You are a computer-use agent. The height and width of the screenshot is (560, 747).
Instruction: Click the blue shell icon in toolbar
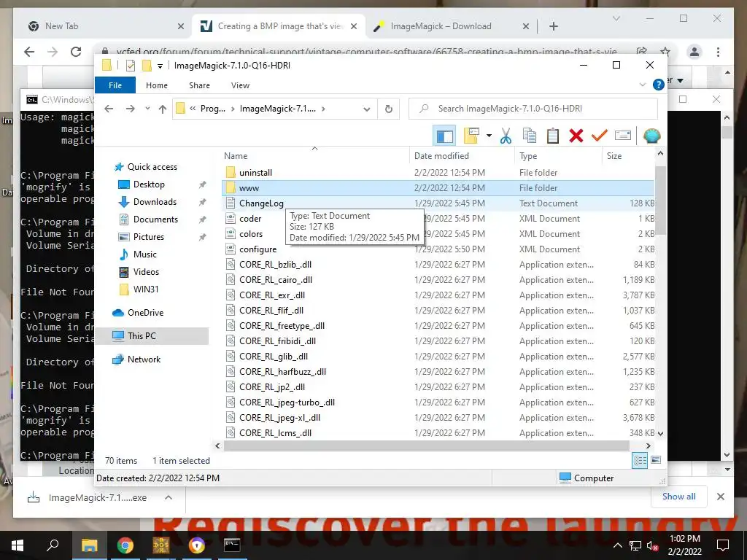click(651, 136)
